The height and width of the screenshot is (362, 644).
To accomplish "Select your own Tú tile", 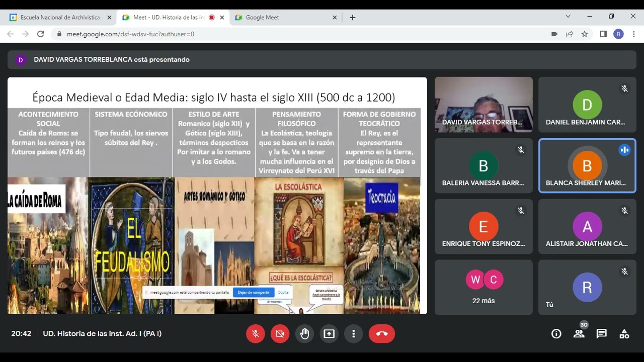I will click(x=587, y=288).
